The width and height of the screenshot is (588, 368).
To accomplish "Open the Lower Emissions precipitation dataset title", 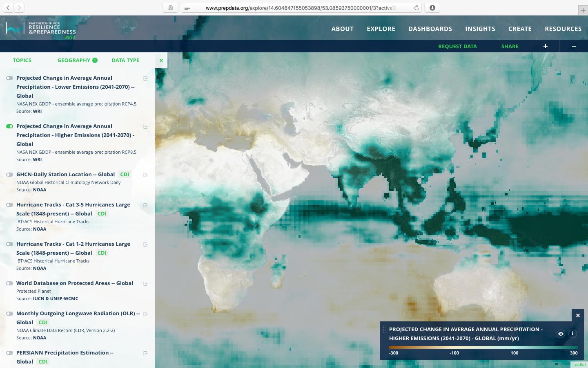I will pos(76,87).
